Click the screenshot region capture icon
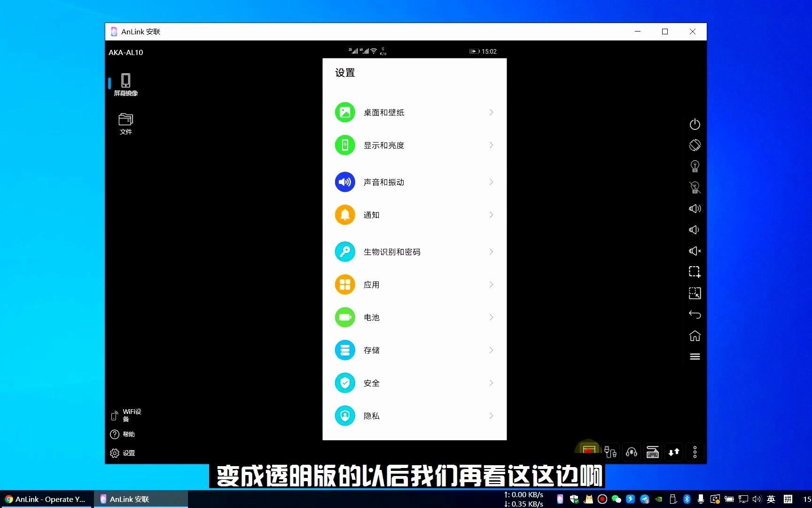Screen dimensions: 812x508 point(695,272)
